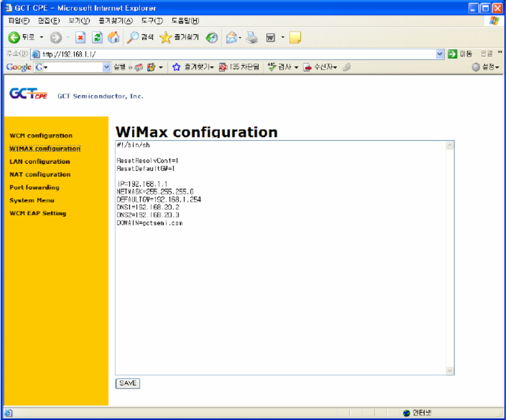The height and width of the screenshot is (420, 506).
Task: Open the 파일(F) menu
Action: coord(19,21)
